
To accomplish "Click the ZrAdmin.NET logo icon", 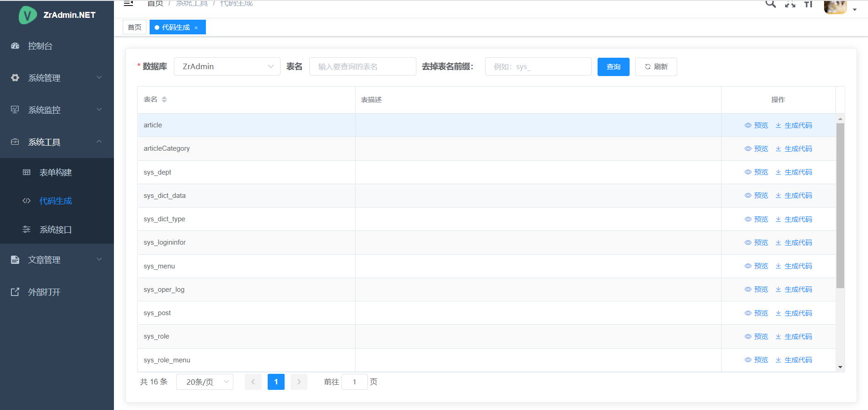I will pos(27,15).
